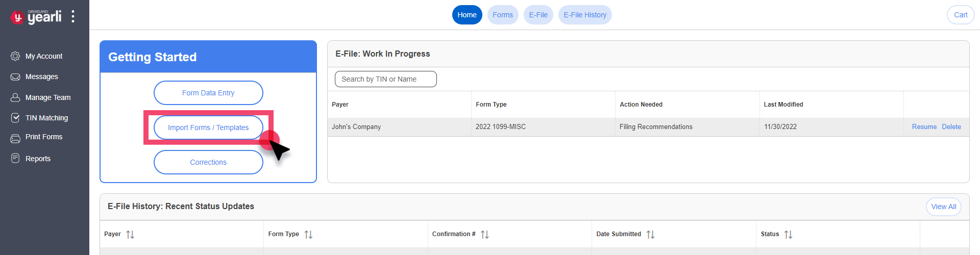Viewport: 980px width, 255px height.
Task: Select the TIN Matching checkmark icon
Action: [x=15, y=118]
